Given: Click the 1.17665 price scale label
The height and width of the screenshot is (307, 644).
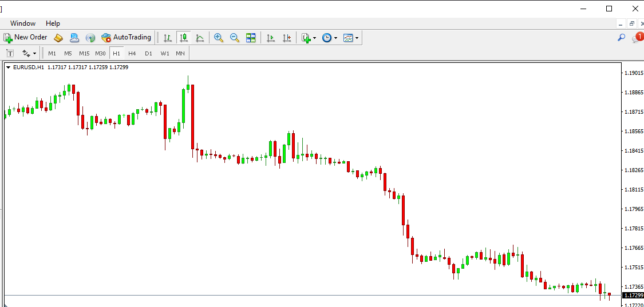Looking at the screenshot, I should click(633, 248).
